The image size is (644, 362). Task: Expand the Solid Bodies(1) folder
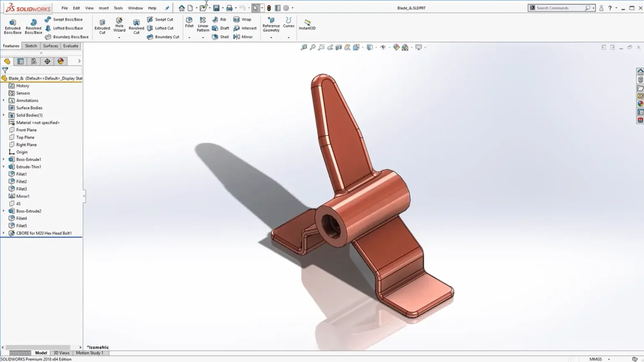tap(4, 115)
